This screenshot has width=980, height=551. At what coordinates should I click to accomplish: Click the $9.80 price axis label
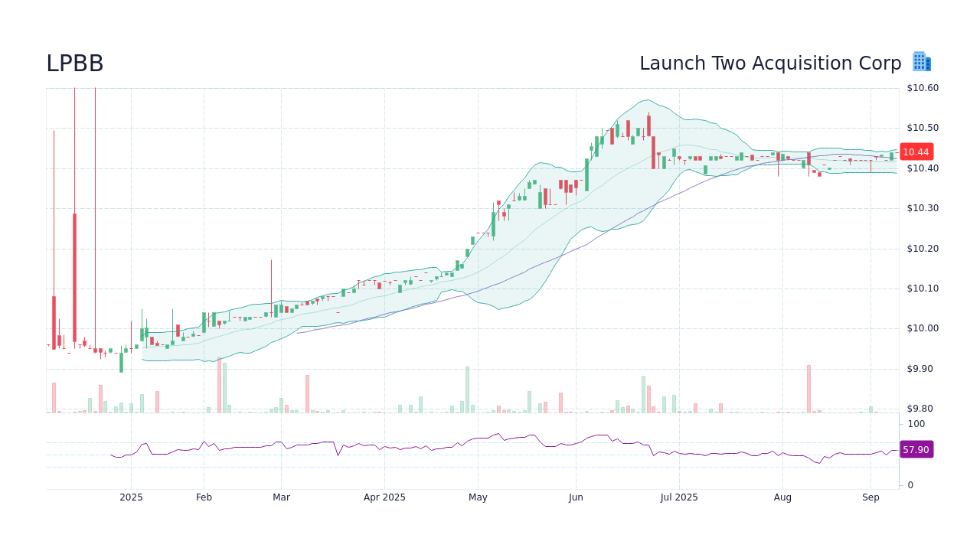920,409
